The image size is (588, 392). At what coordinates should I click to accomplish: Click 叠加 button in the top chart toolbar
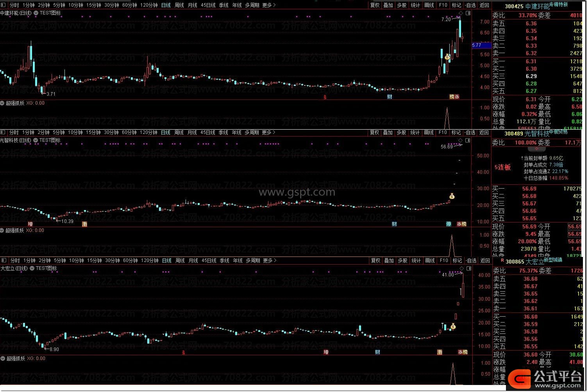(388, 5)
